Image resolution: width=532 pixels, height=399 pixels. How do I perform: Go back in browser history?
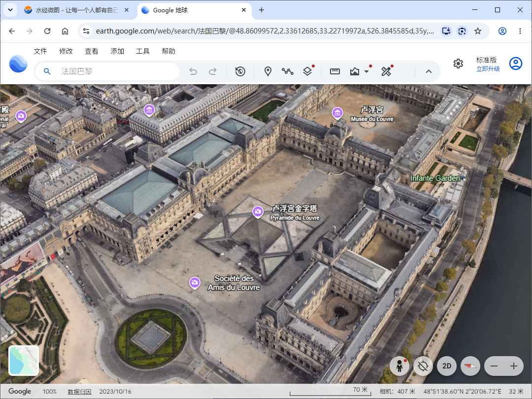(x=12, y=31)
